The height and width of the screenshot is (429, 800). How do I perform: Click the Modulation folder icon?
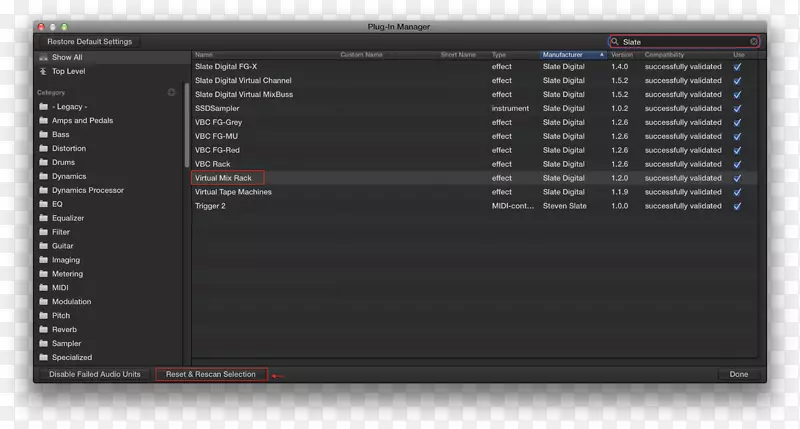[44, 302]
